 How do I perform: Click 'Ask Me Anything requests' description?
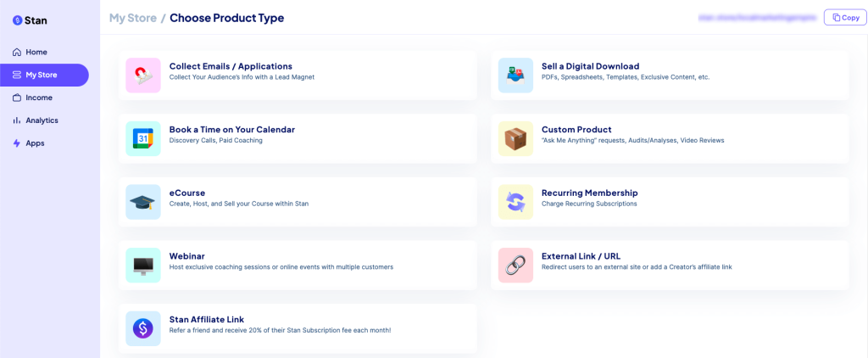click(632, 140)
